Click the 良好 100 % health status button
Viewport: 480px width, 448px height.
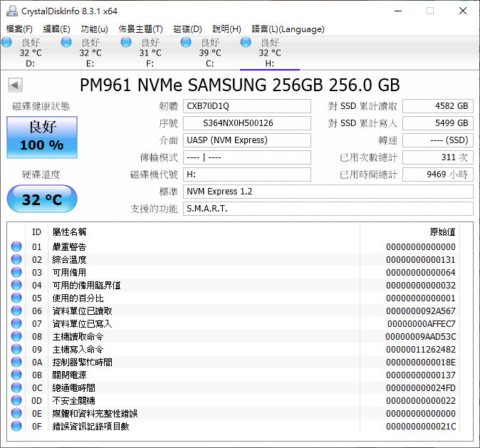pos(42,137)
